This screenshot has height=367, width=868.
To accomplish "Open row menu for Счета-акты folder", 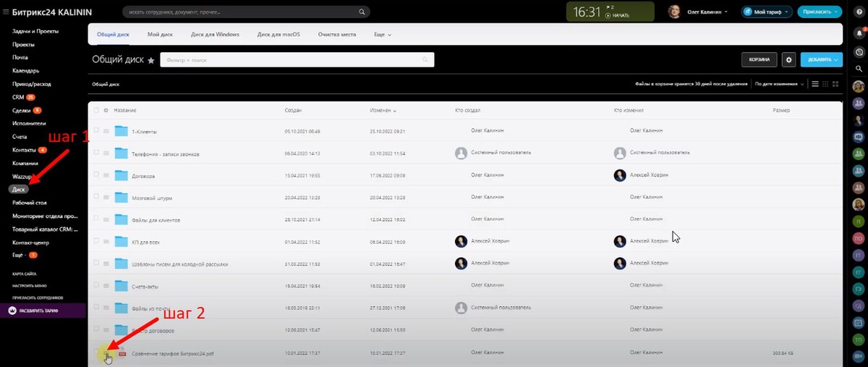I will [106, 285].
